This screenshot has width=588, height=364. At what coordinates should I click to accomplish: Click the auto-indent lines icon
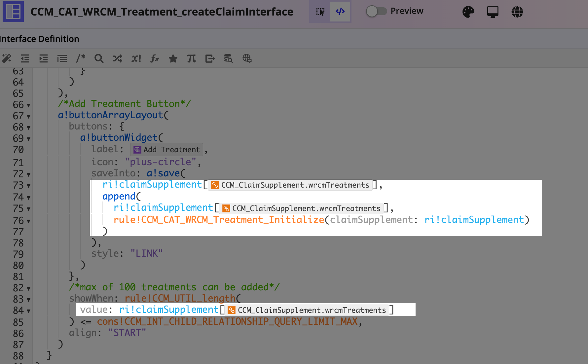[x=62, y=58]
